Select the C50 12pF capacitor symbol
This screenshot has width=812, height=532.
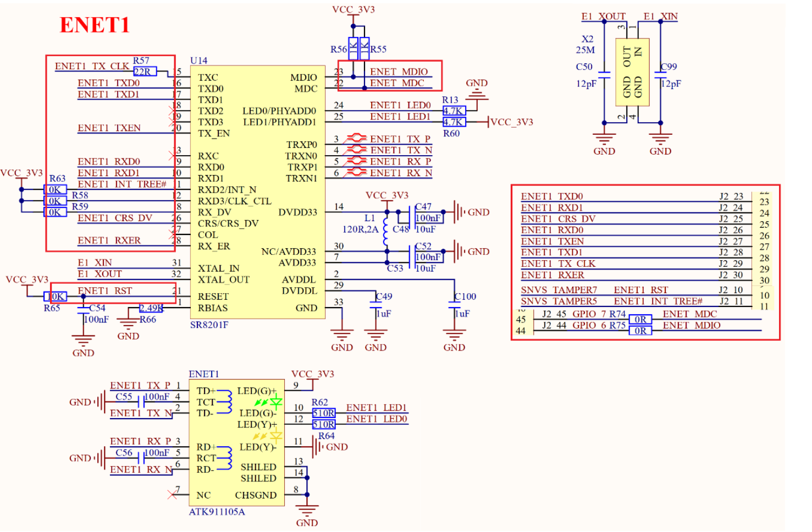point(604,75)
